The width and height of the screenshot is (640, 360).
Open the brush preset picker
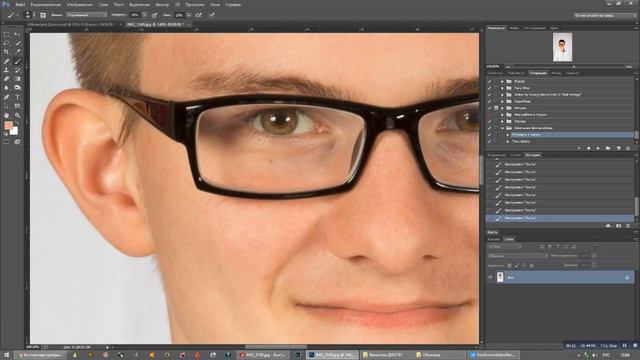pyautogui.click(x=28, y=15)
